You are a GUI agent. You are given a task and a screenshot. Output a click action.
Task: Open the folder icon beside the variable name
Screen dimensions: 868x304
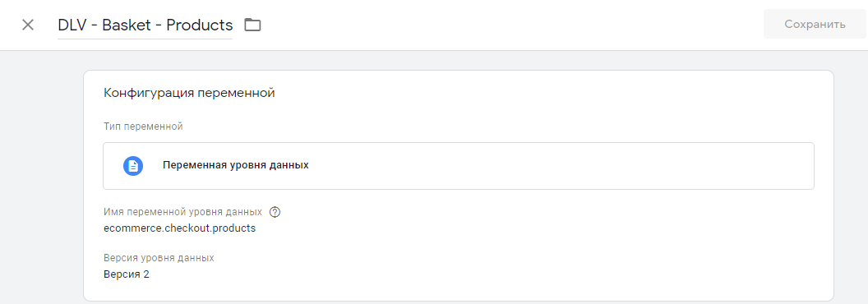(252, 25)
